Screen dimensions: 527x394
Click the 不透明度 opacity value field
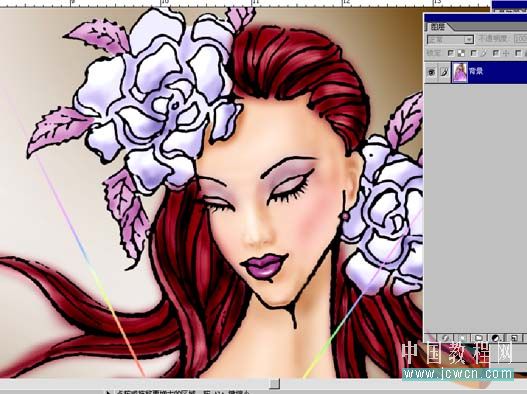[x=521, y=39]
